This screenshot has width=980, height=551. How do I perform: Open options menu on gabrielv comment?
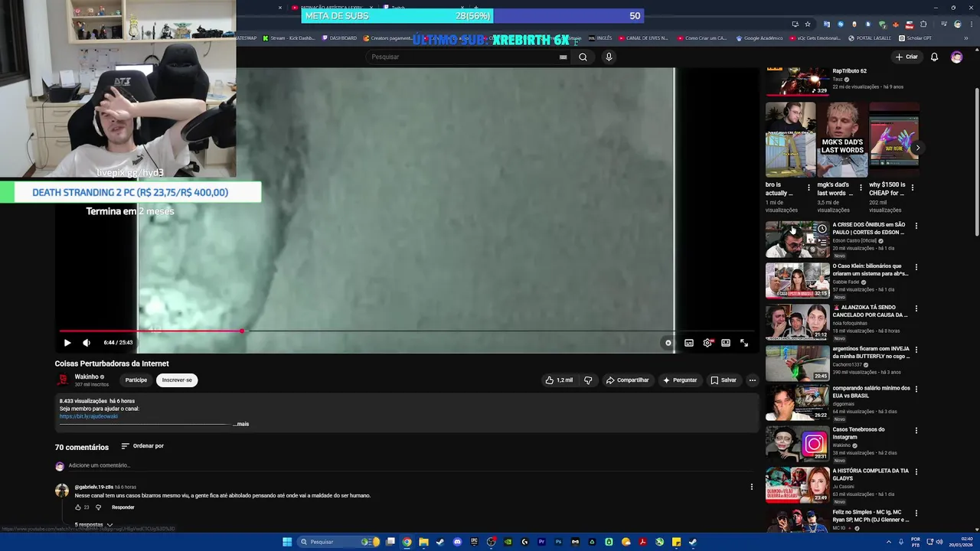tap(752, 487)
